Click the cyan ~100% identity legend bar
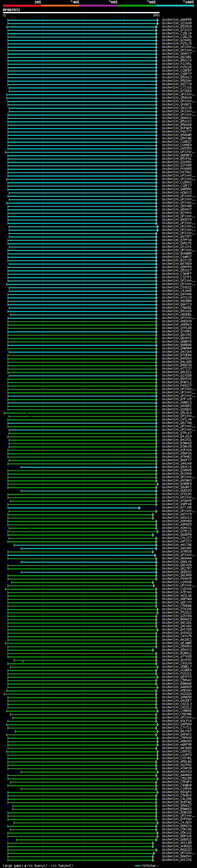Image resolution: width=197 pixels, height=868 pixels. 175,6
